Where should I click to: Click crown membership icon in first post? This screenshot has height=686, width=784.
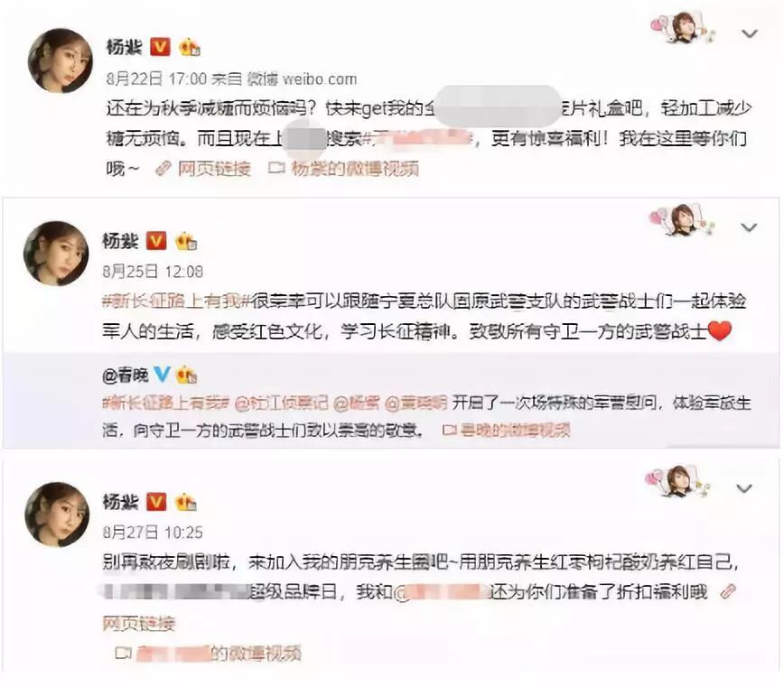(x=190, y=48)
